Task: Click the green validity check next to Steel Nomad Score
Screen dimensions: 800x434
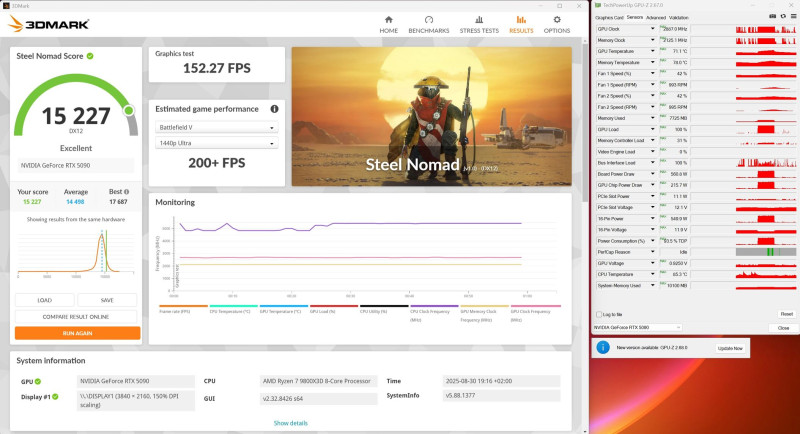Action: (x=90, y=56)
